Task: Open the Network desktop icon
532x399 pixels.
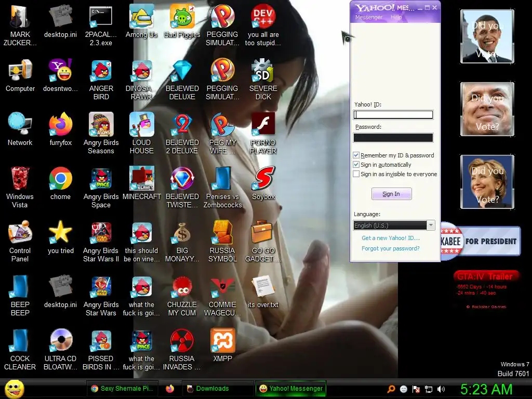Action: click(20, 129)
